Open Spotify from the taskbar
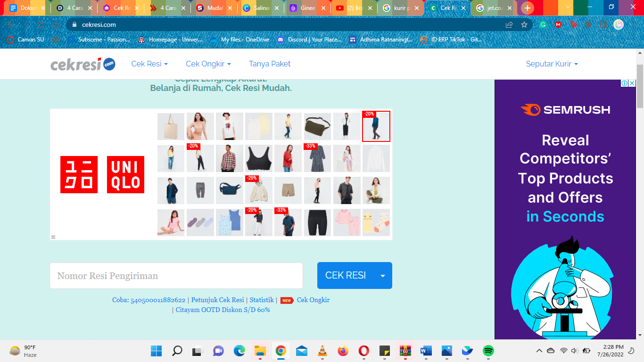Screen dimensions: 644x362 click(488, 351)
